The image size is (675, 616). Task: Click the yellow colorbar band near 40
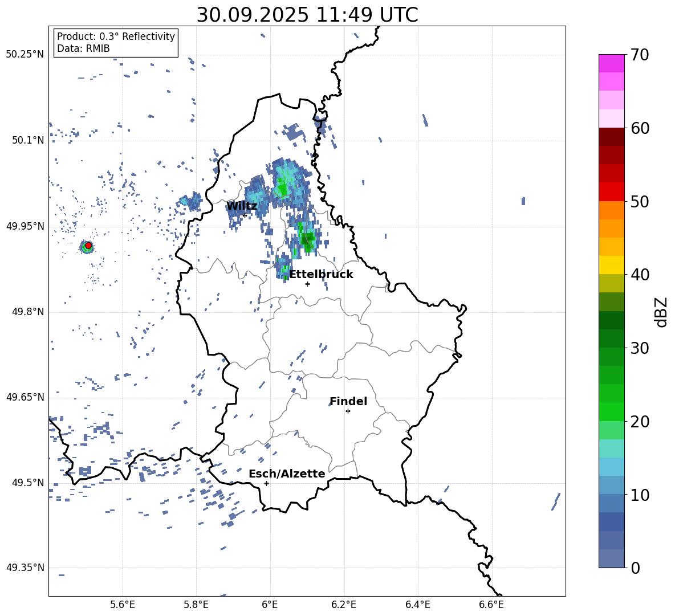coord(611,265)
